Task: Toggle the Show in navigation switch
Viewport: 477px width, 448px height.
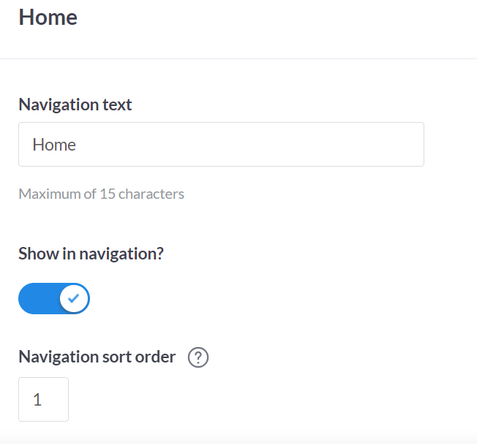Action: click(54, 298)
